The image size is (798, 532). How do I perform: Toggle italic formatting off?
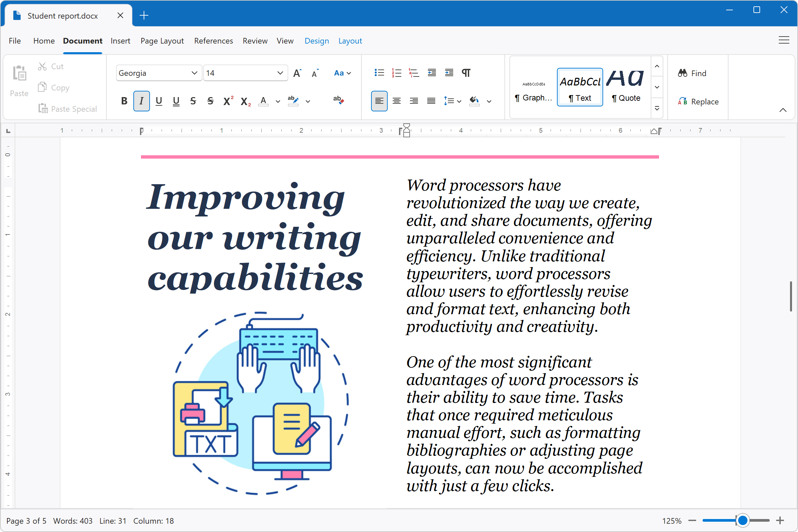point(142,101)
